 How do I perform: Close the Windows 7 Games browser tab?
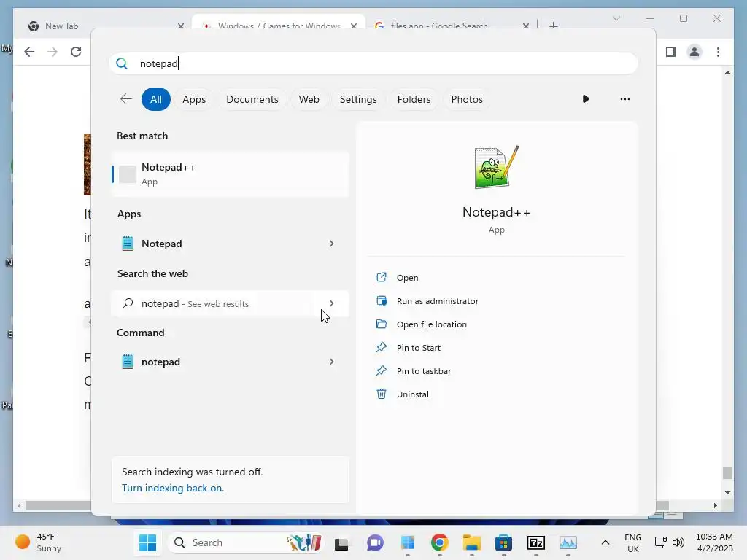click(354, 26)
